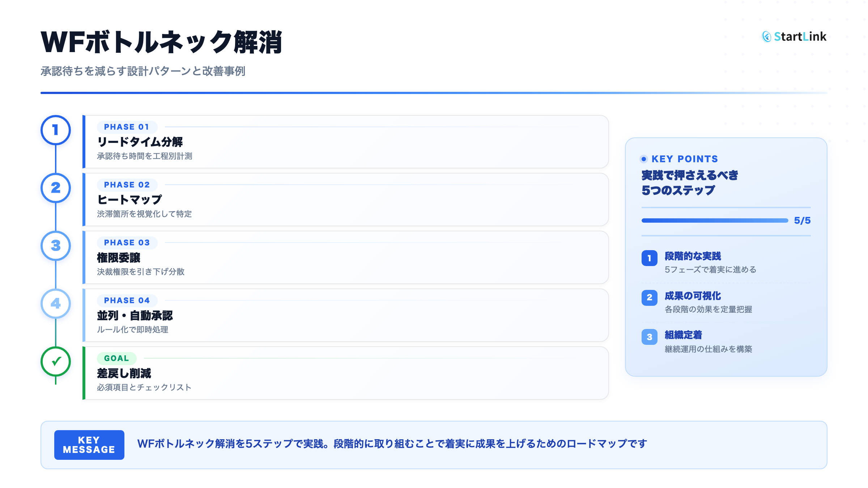Click the step 3 circle icon
The width and height of the screenshot is (868, 488).
[55, 246]
